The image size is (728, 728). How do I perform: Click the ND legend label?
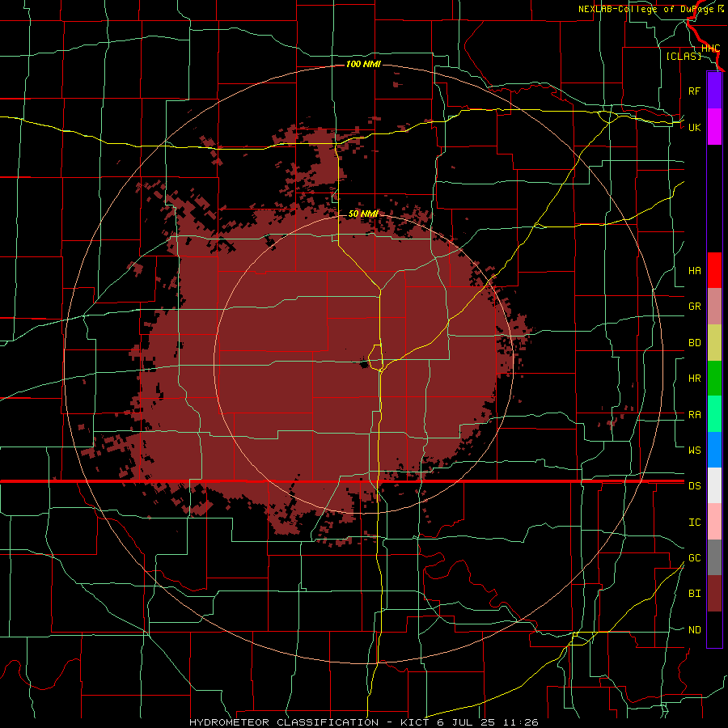pos(694,630)
